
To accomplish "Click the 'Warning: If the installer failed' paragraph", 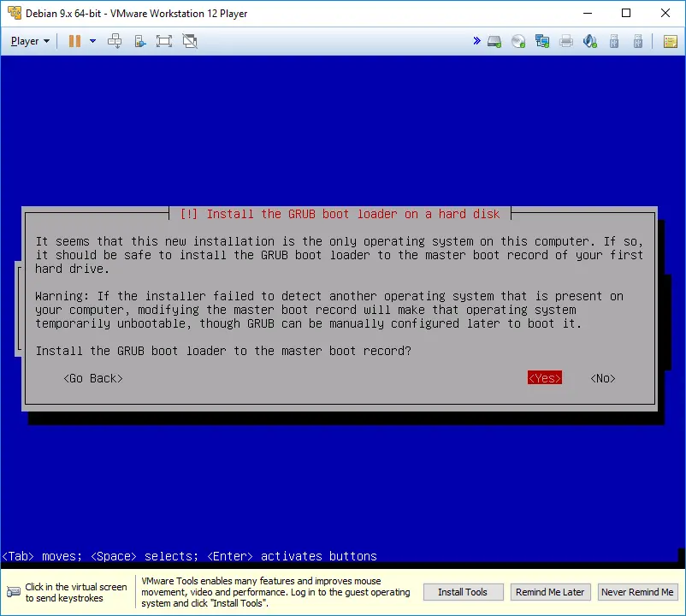I will tap(329, 310).
